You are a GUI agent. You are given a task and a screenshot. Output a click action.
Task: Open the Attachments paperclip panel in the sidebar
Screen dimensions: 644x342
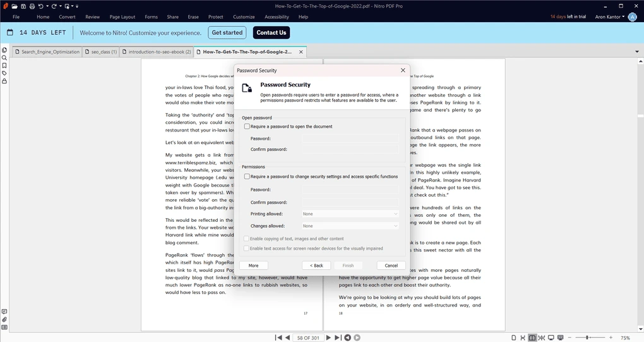pos(4,319)
